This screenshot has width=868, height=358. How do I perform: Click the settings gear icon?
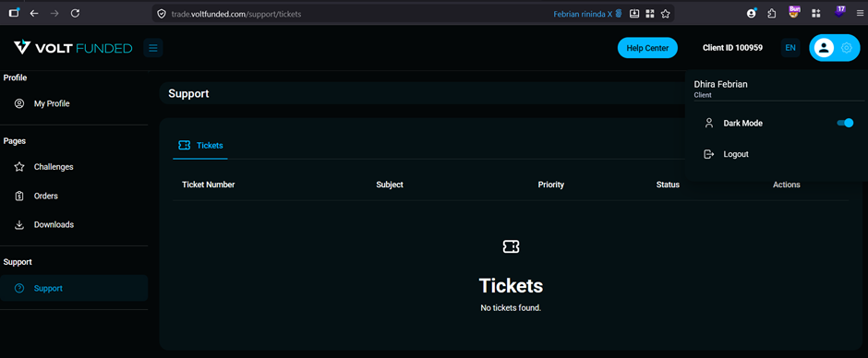coord(847,48)
